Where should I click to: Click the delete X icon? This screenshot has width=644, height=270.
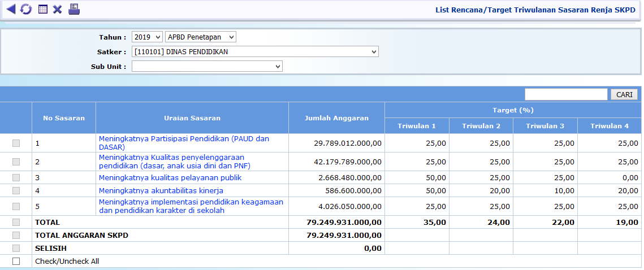[x=57, y=9]
